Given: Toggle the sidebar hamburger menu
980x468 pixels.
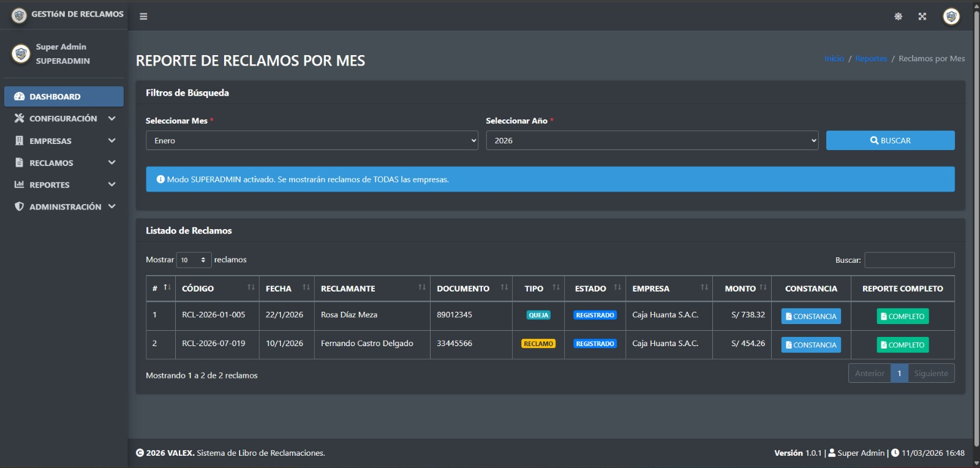Looking at the screenshot, I should coord(143,17).
